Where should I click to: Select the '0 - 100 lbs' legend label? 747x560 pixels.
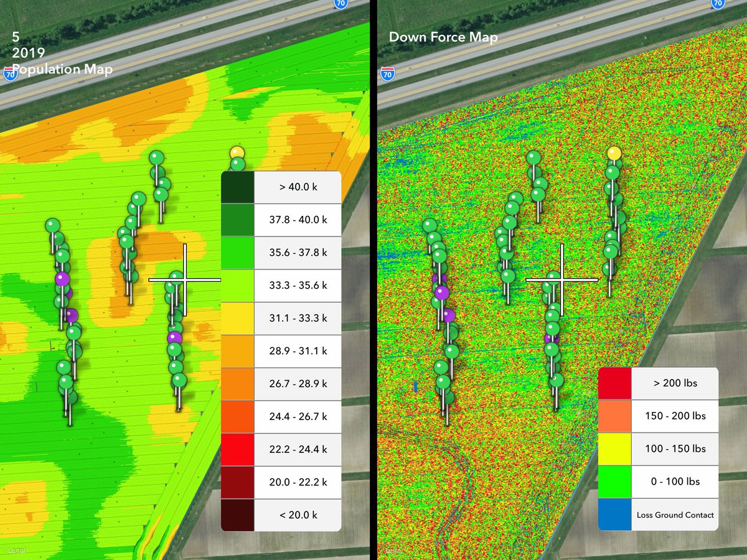675,482
